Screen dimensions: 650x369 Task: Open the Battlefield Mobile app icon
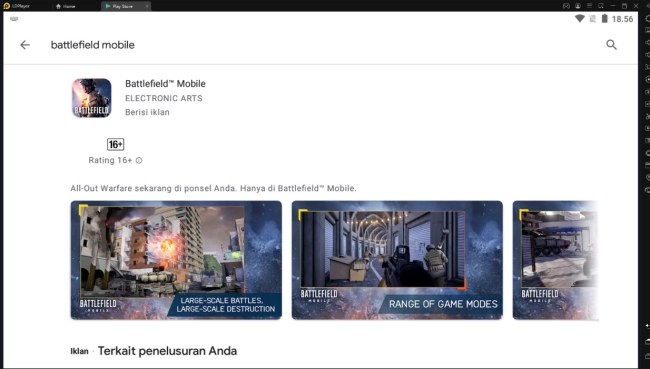coord(92,98)
